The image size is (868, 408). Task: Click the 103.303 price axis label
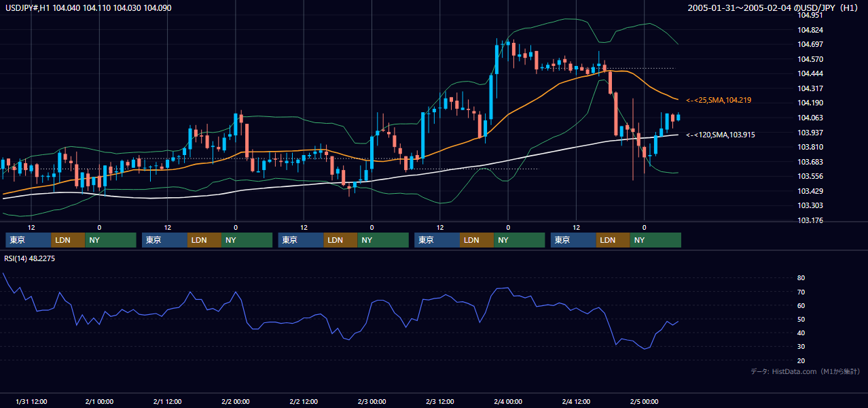coord(811,205)
